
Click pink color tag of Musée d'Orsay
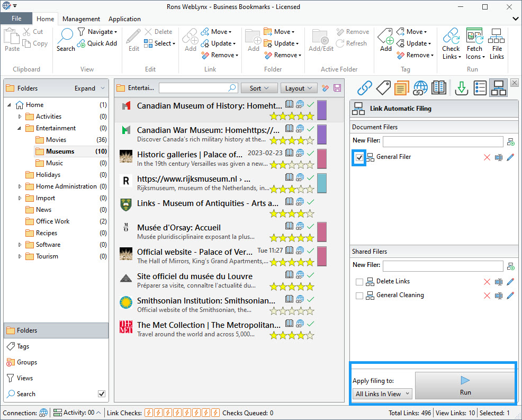pos(321,232)
